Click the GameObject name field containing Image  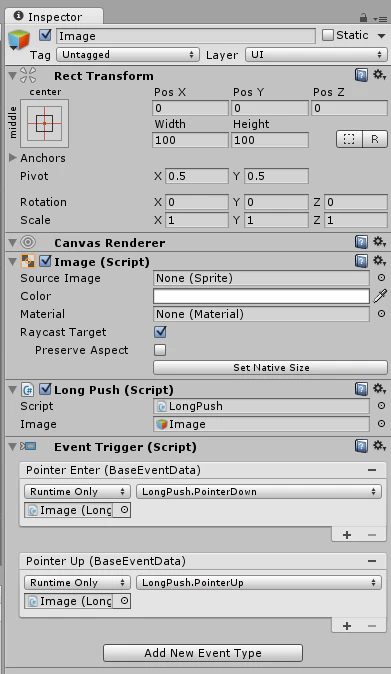click(x=186, y=36)
